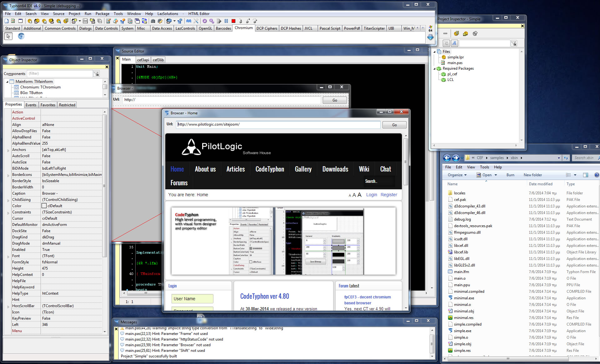Open the dropdown arrow beside the New toolbar icon
This screenshot has height=364, width=600.
pyautogui.click(x=80, y=21)
